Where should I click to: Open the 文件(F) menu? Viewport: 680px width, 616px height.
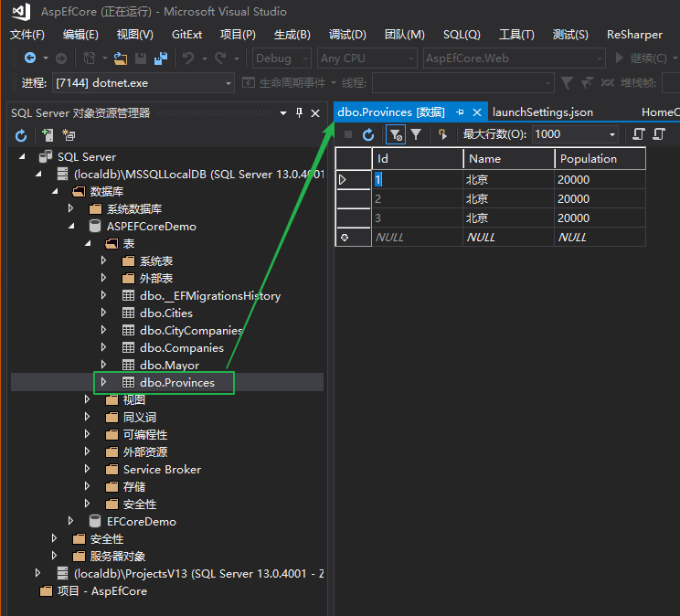27,35
